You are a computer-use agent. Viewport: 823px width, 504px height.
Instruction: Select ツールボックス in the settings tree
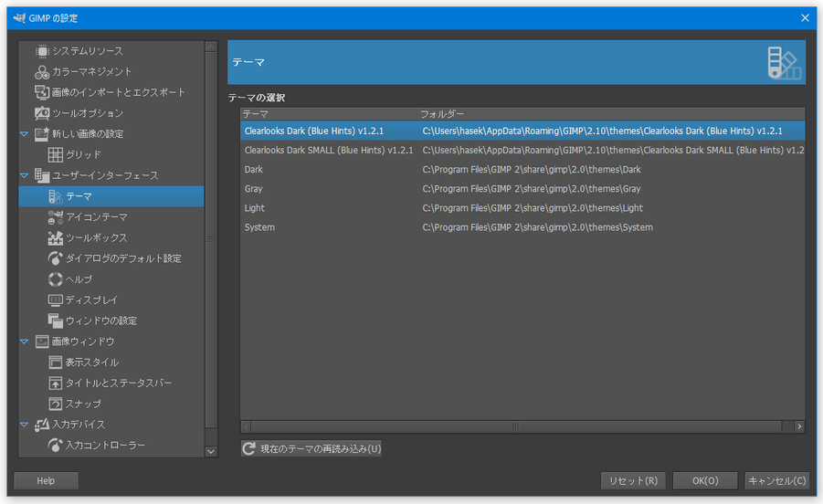111,238
